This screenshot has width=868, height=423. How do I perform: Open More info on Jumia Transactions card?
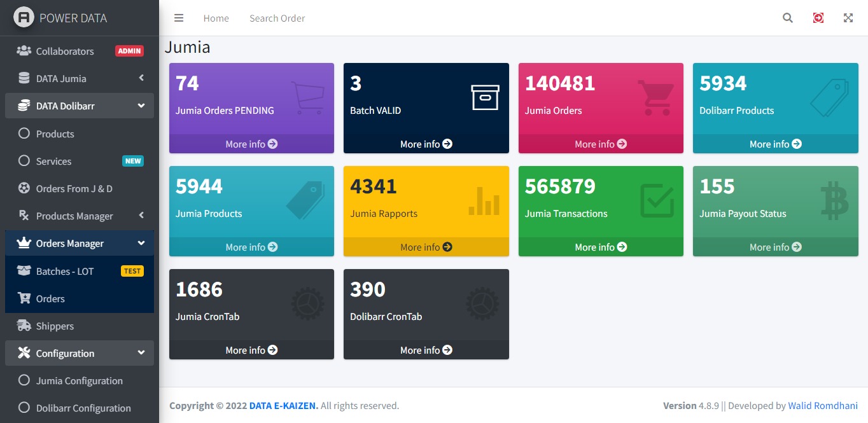point(601,247)
